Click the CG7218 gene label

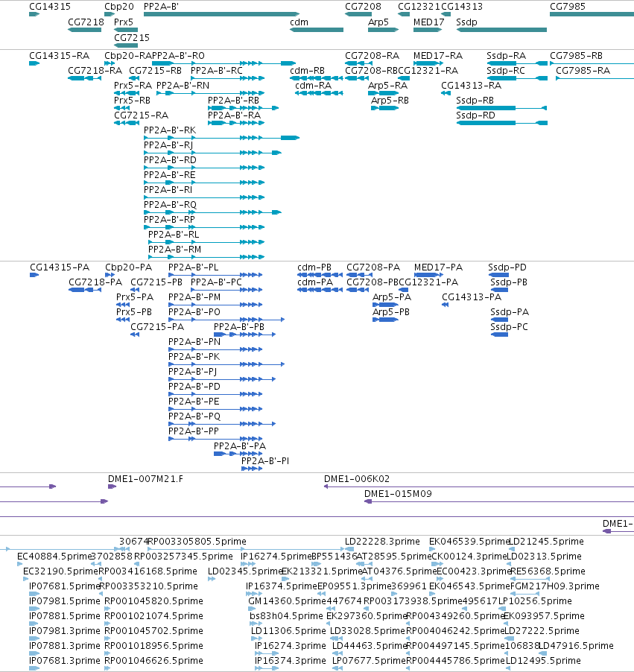coord(86,22)
